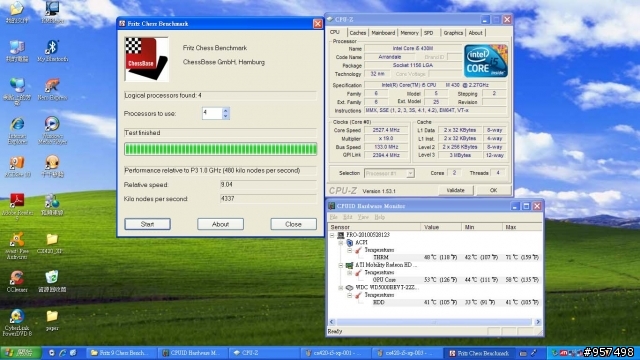Collapse the WDC WD5000BEVT tree node
Viewport: 640px width, 360px height.
pyautogui.click(x=341, y=287)
